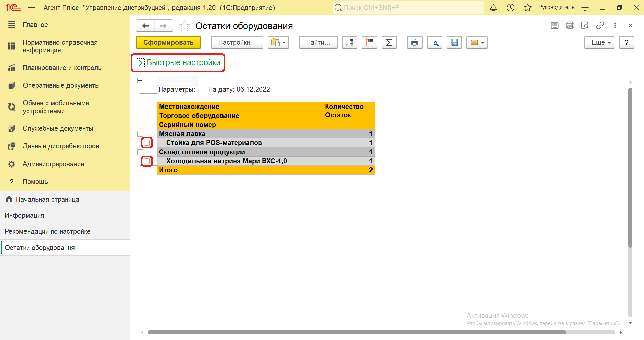Go to Начальная страница
Image resolution: width=644 pixels, height=340 pixels.
[x=65, y=199]
